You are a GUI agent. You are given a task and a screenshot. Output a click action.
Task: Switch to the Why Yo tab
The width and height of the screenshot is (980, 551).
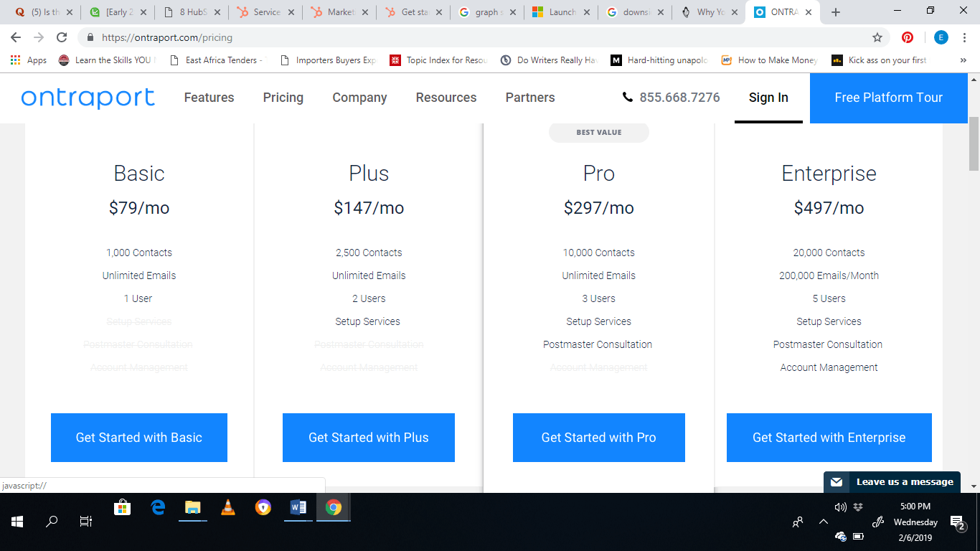[708, 12]
